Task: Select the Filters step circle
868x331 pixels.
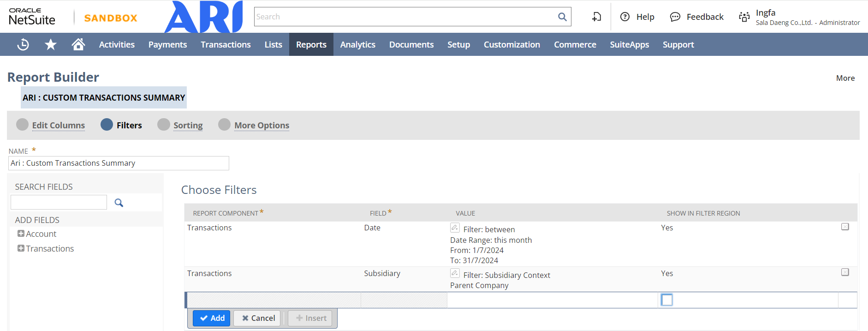Action: tap(107, 125)
